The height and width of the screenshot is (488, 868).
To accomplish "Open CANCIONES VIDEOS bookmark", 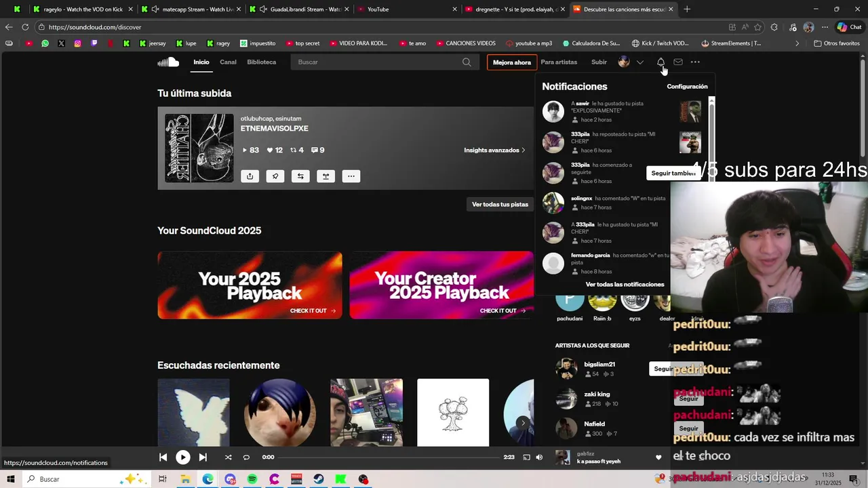I will point(465,43).
